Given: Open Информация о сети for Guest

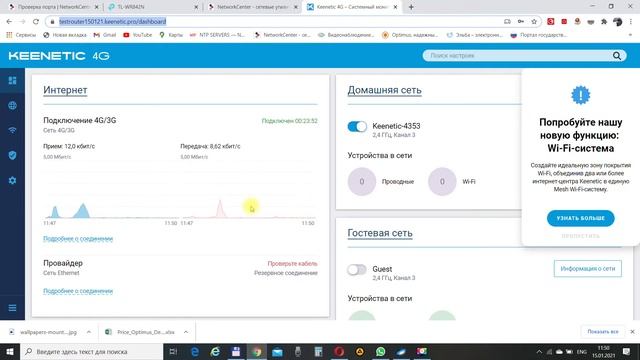Looking at the screenshot, I should coord(588,269).
